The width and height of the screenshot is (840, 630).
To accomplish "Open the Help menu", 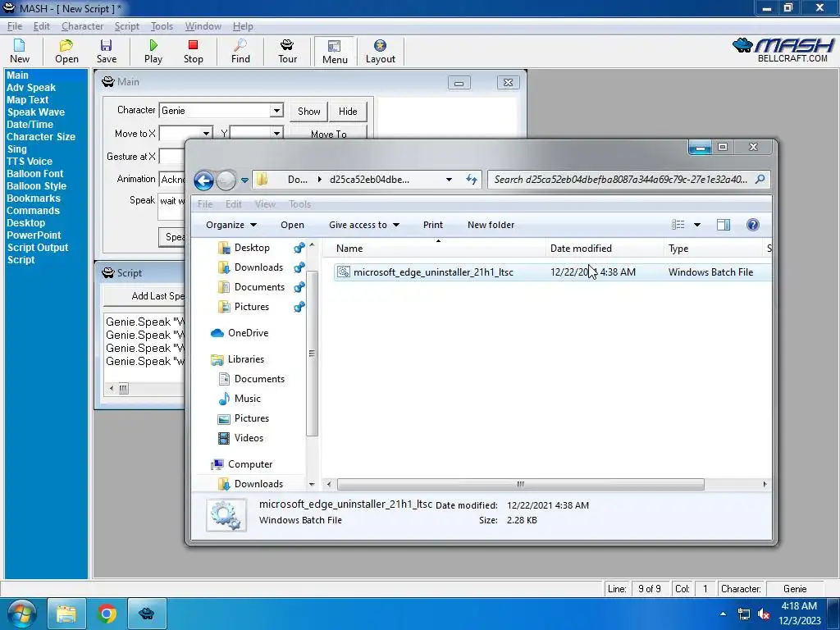I will coord(243,26).
